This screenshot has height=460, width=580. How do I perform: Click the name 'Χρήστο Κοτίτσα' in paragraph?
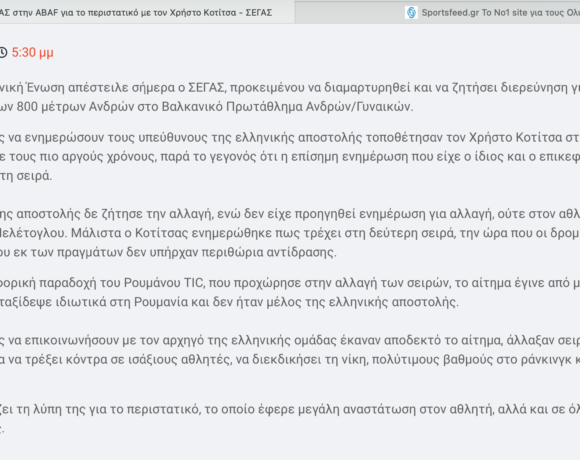(515, 137)
